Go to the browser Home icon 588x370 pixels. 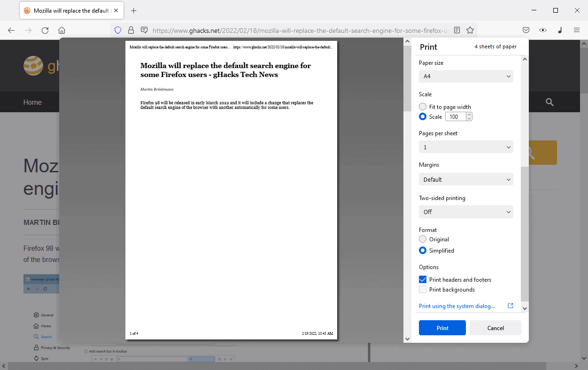[62, 30]
